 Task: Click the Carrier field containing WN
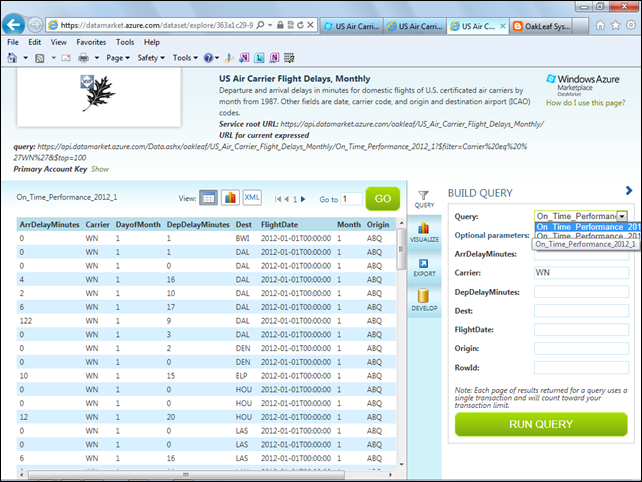pos(581,273)
